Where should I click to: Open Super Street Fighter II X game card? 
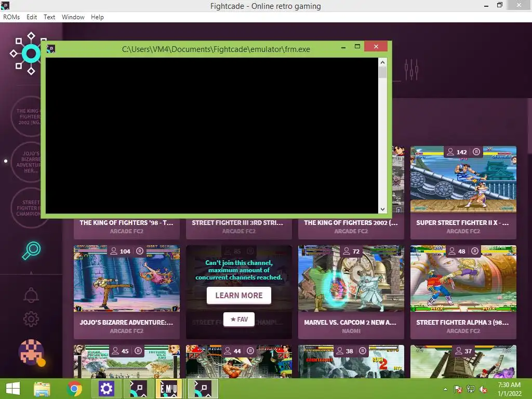(x=463, y=192)
